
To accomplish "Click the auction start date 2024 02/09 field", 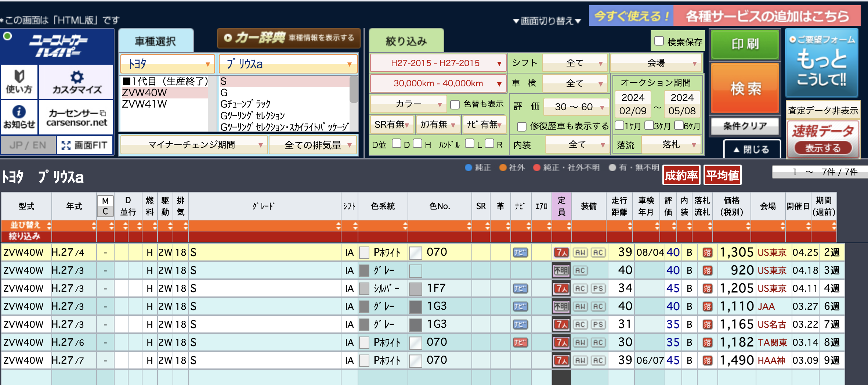I will (633, 104).
